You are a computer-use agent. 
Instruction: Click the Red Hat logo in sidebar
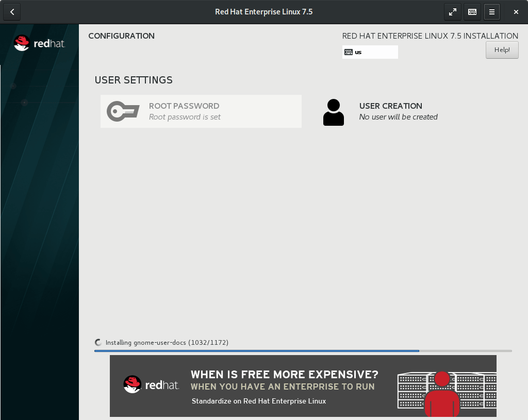click(39, 43)
